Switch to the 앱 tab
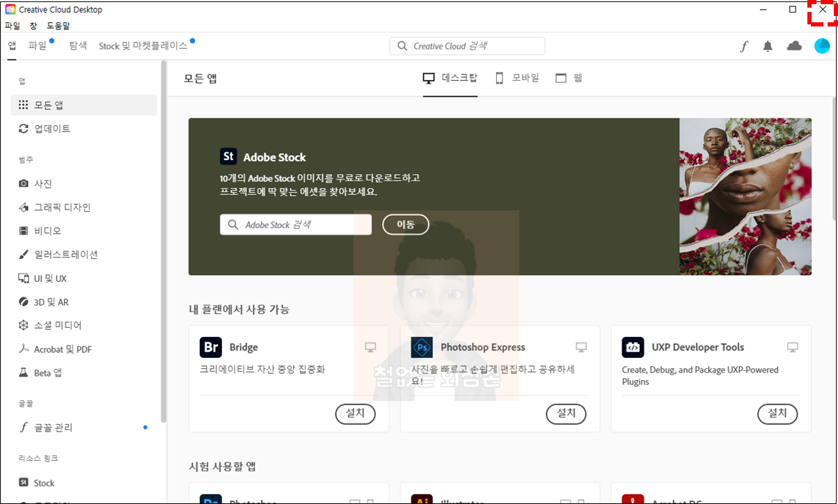Viewport: 838px width, 504px height. [x=13, y=46]
